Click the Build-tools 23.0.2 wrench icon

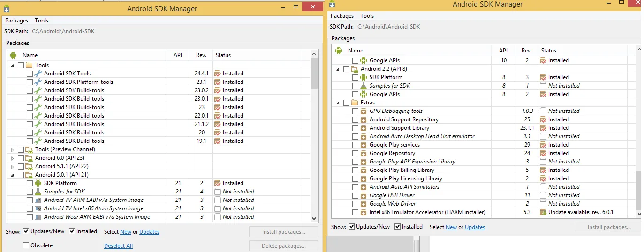38,90
